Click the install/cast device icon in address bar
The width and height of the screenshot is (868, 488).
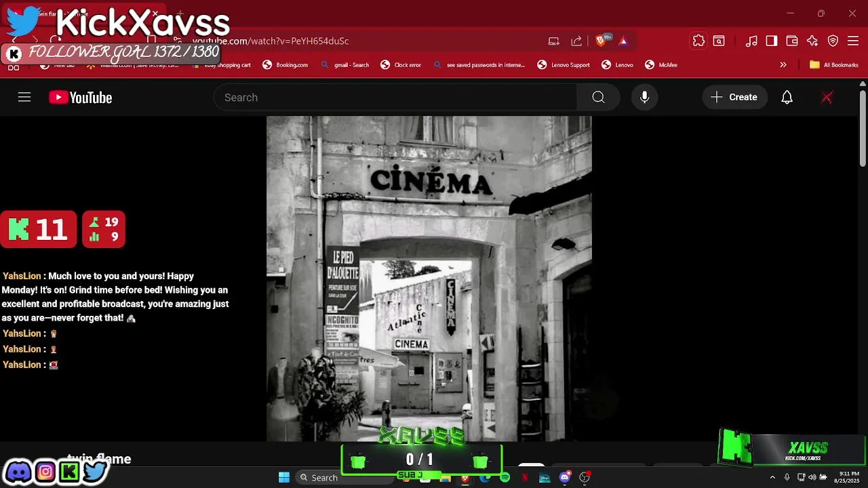[x=554, y=41]
